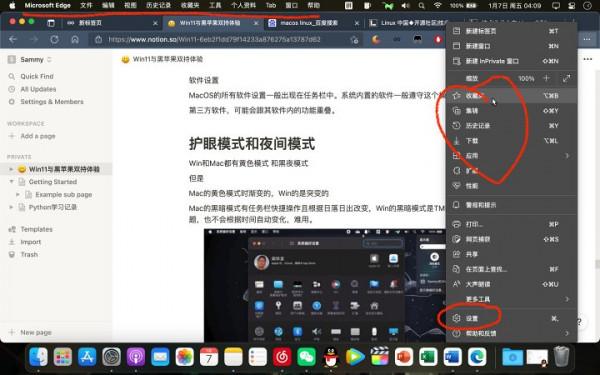This screenshot has height=375, width=600.
Task: Open Quick Find in Notion sidebar
Action: point(36,76)
